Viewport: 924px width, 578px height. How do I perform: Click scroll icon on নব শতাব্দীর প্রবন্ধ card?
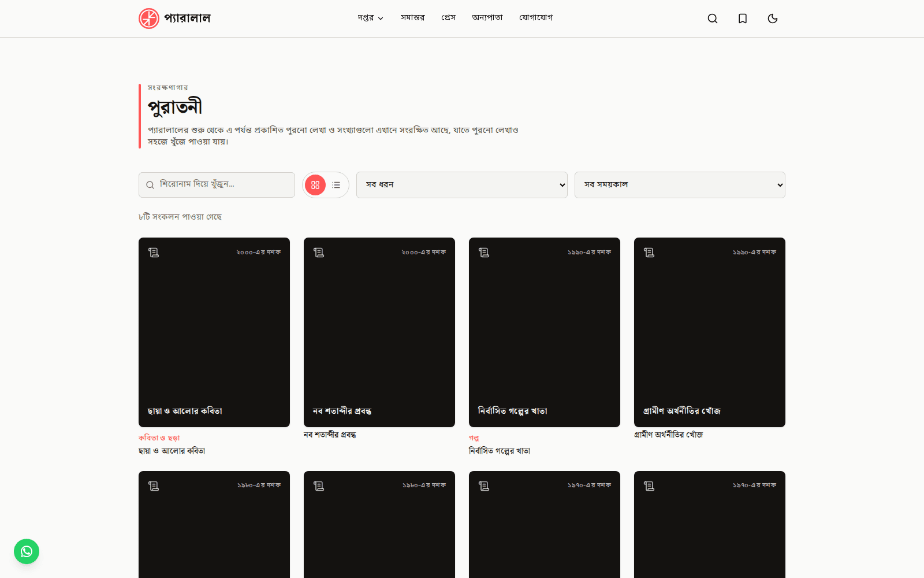point(319,253)
